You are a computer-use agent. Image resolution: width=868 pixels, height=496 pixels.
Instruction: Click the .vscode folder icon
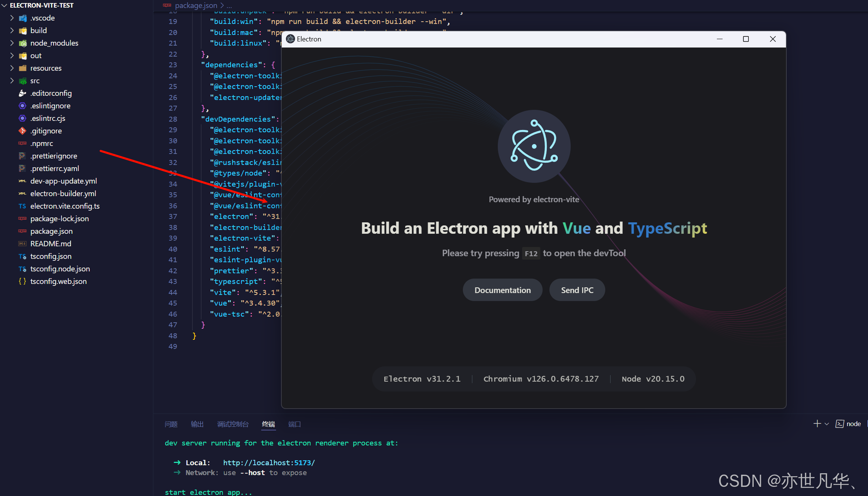[x=23, y=18]
